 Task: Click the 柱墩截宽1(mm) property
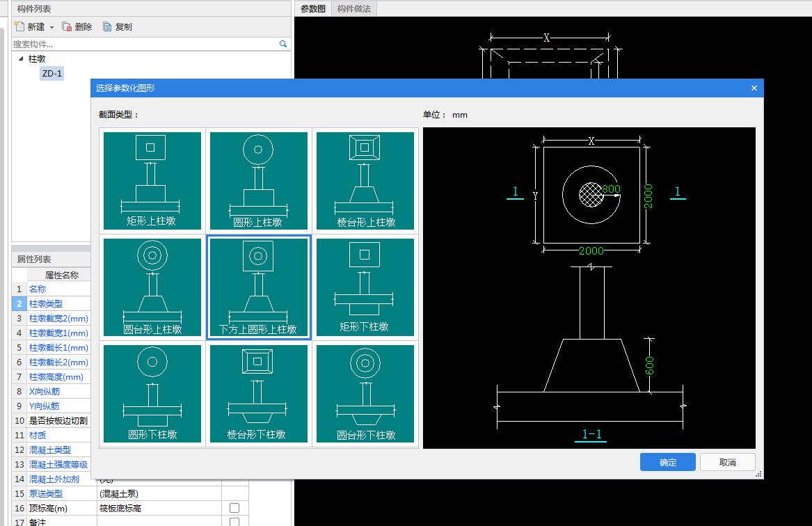[58, 333]
